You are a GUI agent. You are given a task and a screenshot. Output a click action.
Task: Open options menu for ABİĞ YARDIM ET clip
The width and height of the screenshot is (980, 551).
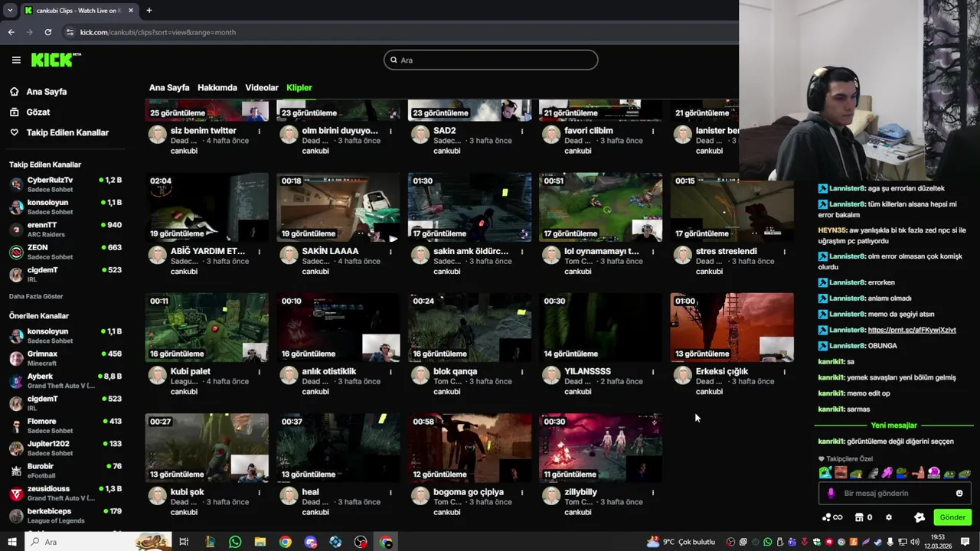click(x=260, y=251)
